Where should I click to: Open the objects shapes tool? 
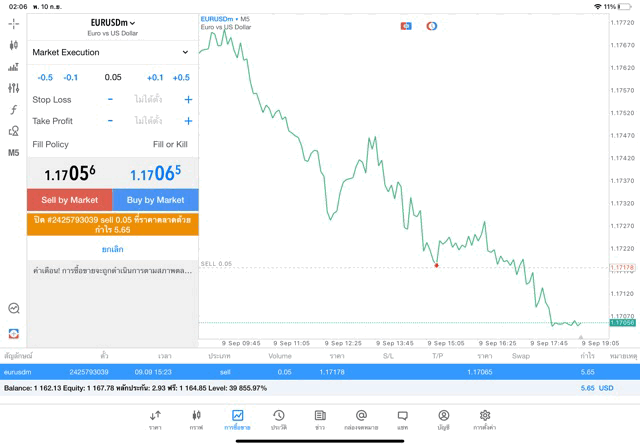[x=14, y=131]
